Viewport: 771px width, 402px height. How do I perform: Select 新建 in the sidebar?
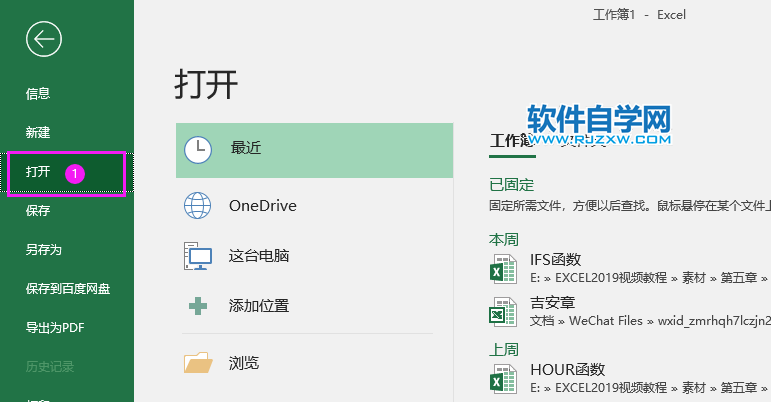click(38, 132)
